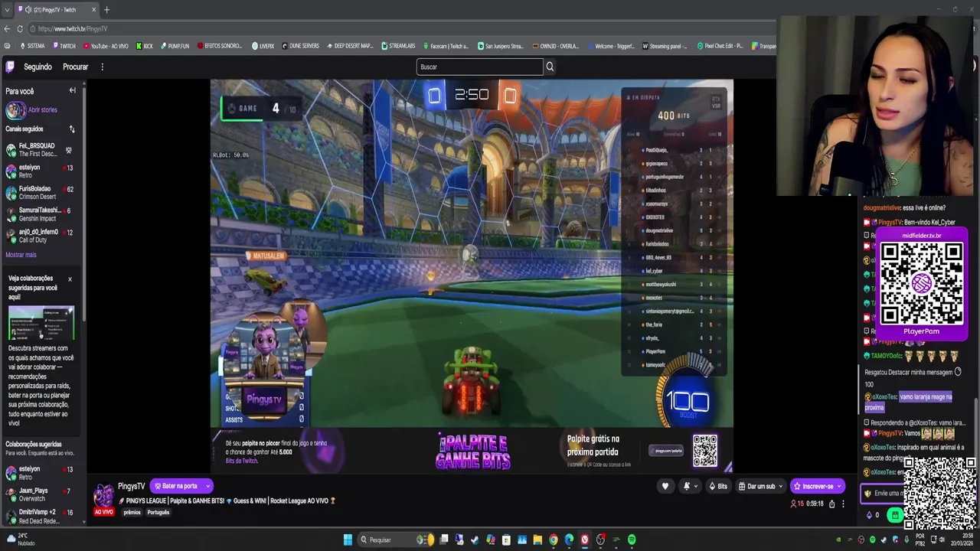Click the browser back arrow
The width and height of the screenshot is (980, 551).
(7, 29)
